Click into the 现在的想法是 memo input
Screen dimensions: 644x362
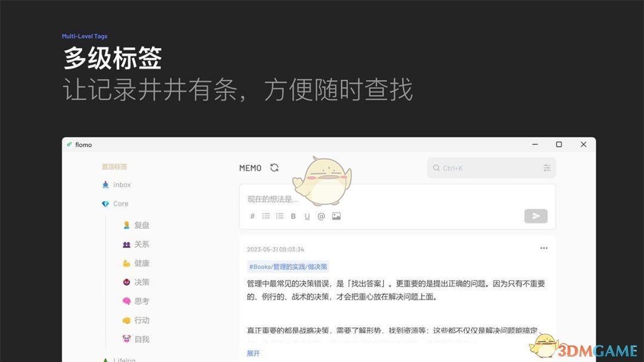pyautogui.click(x=382, y=199)
